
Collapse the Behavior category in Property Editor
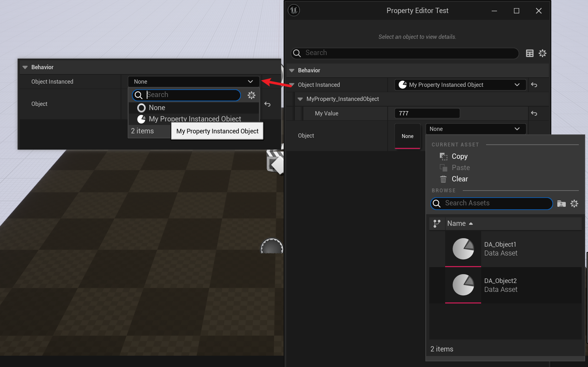coord(292,71)
